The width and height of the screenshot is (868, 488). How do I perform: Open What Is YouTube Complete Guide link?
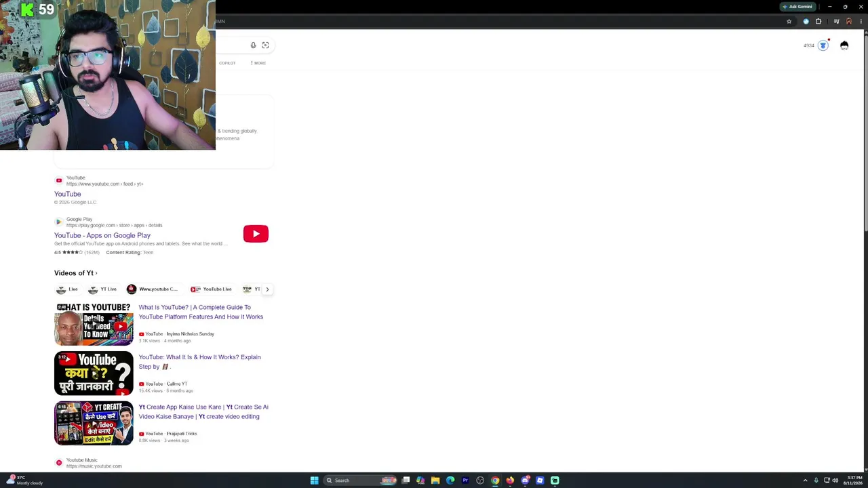(x=201, y=312)
